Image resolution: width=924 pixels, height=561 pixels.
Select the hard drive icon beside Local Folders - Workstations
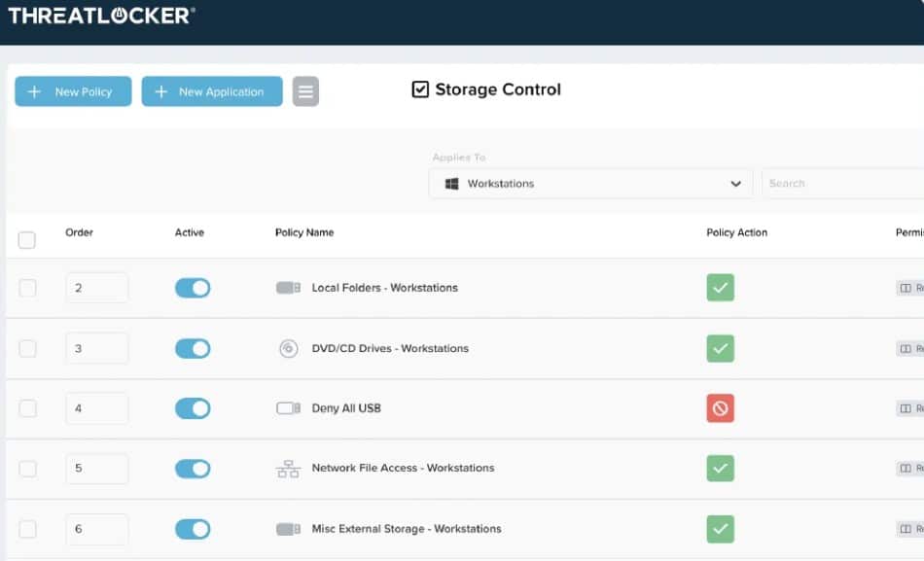click(x=289, y=287)
